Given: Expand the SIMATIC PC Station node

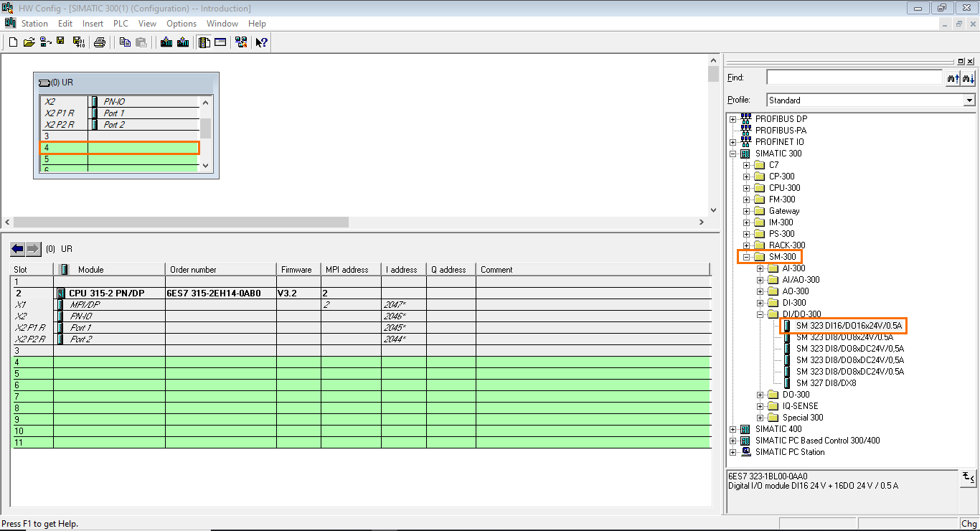Looking at the screenshot, I should point(732,452).
